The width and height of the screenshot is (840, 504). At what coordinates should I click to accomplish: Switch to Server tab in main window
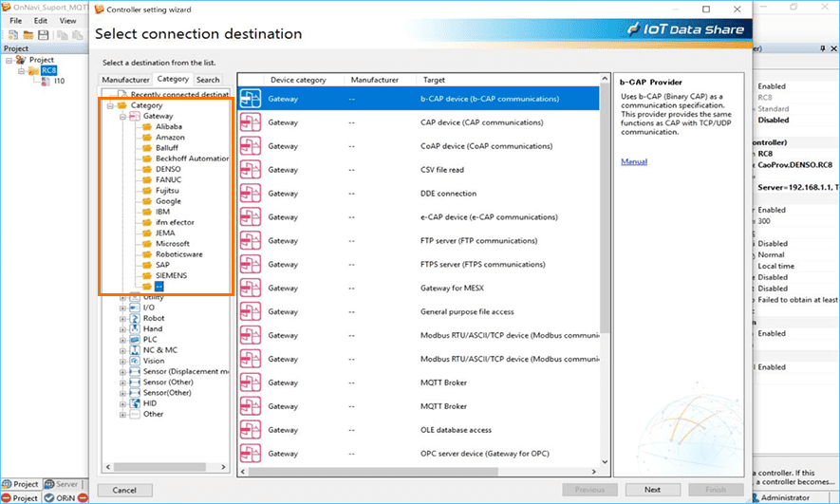click(62, 484)
